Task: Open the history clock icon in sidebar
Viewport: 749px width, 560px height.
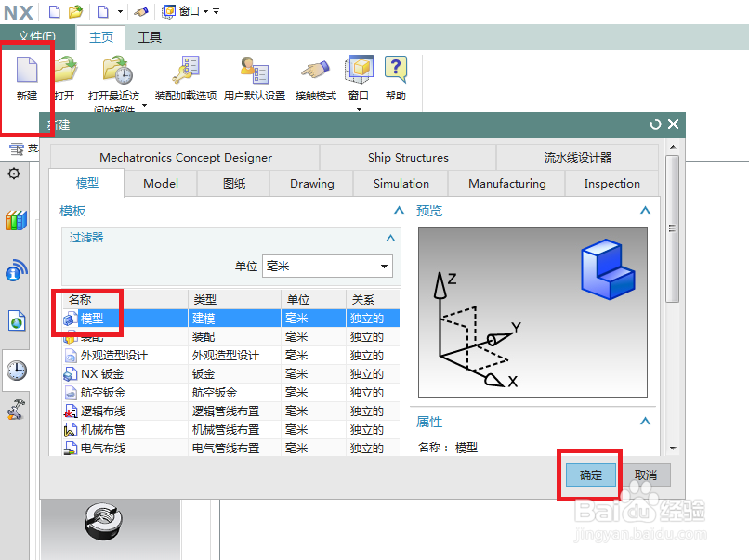Action: tap(16, 371)
